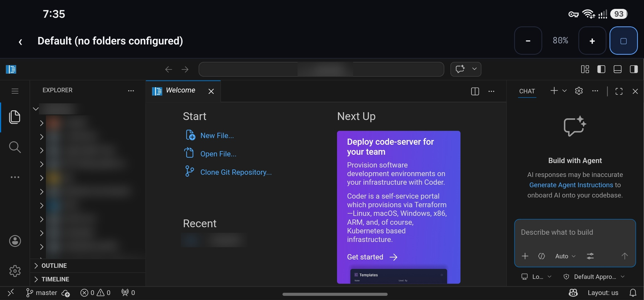
Task: Collapse the root folder in Explorer
Action: coord(36,109)
